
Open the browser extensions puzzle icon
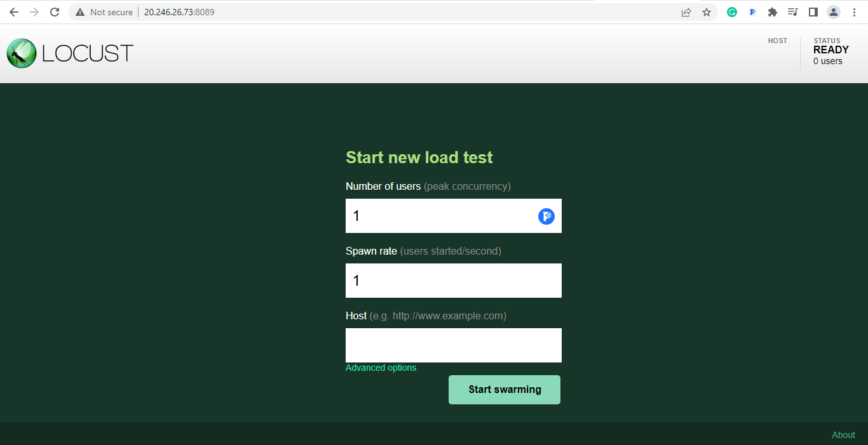click(772, 11)
